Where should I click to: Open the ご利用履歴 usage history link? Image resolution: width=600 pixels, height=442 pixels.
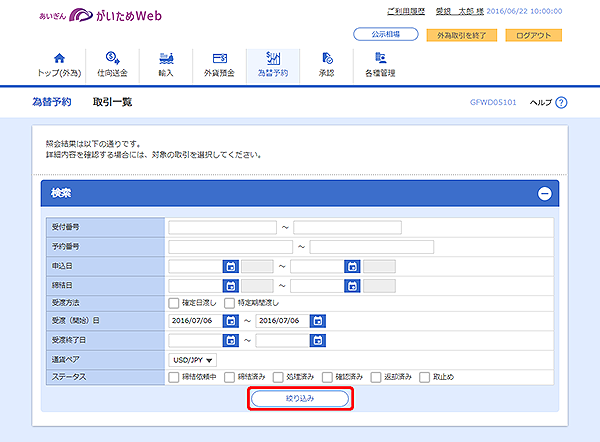[x=406, y=11]
